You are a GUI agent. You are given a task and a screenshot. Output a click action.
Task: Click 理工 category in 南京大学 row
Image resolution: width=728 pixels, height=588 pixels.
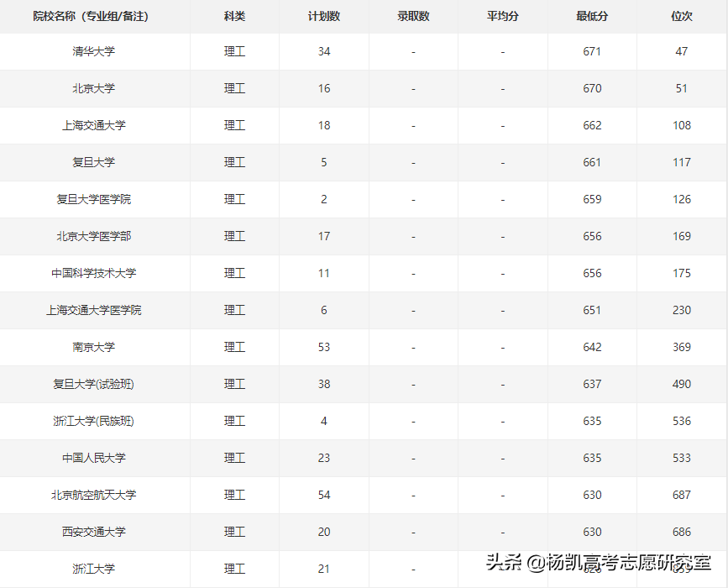234,347
